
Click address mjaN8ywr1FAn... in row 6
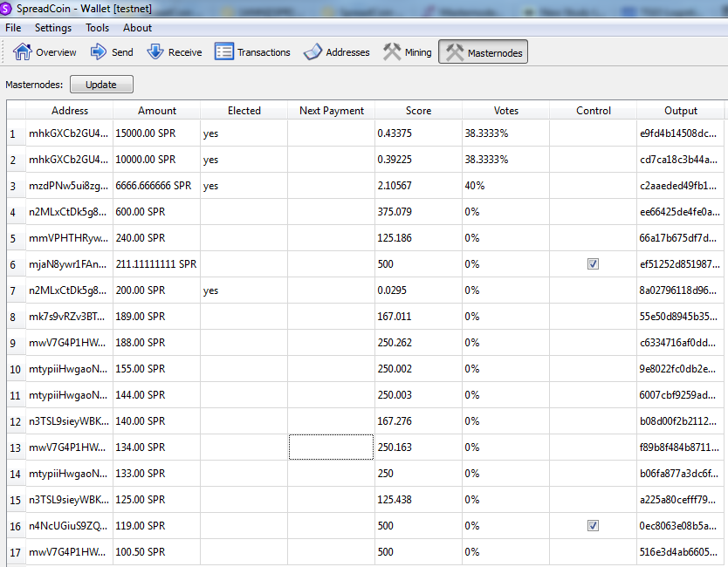[70, 264]
